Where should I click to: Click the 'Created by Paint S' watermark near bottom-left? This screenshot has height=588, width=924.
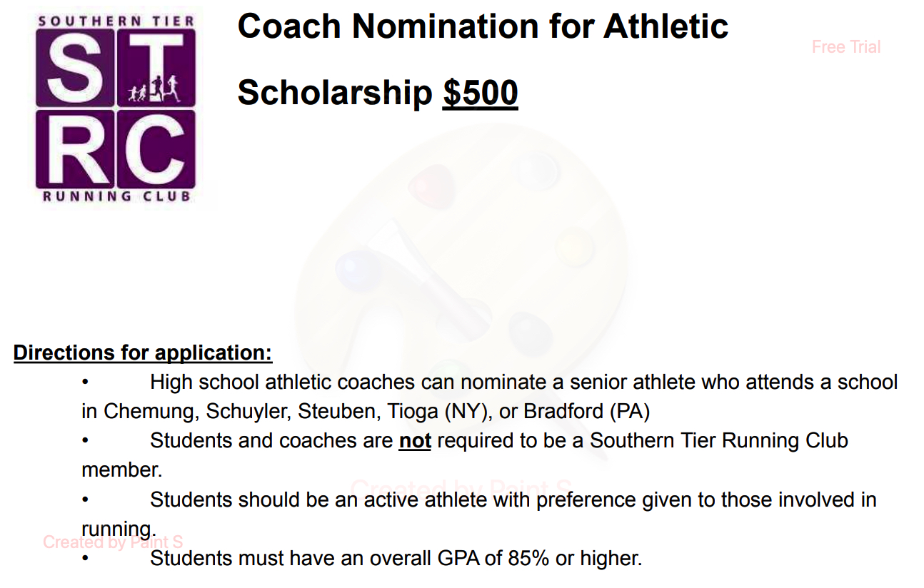(113, 542)
